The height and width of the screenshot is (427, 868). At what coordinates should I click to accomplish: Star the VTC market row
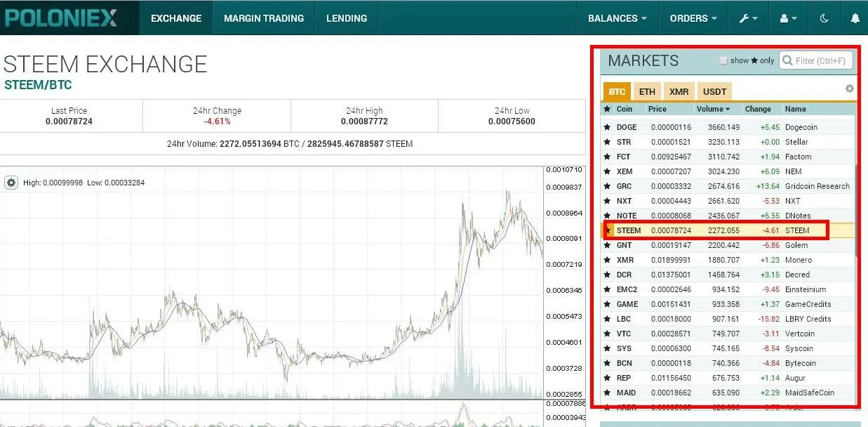coord(607,334)
